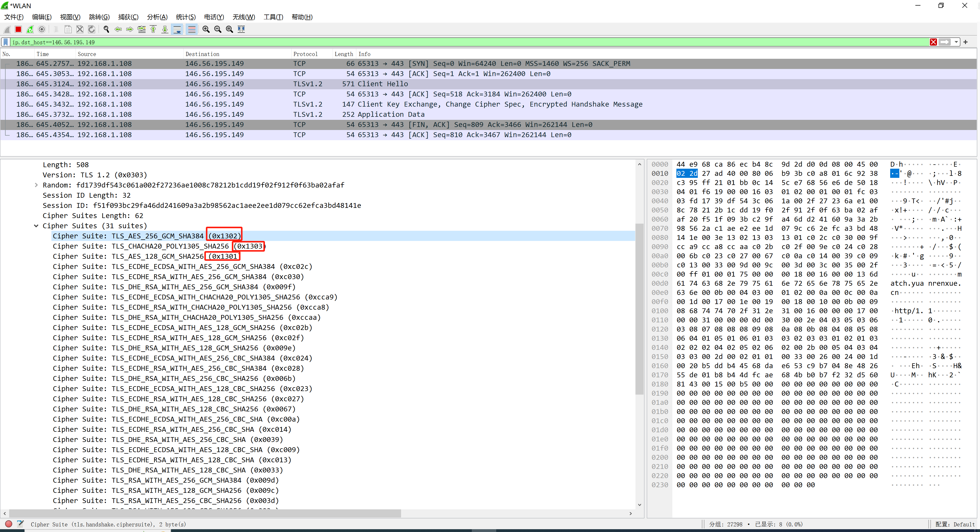
Task: Click the find packet magnifier icon
Action: click(106, 29)
